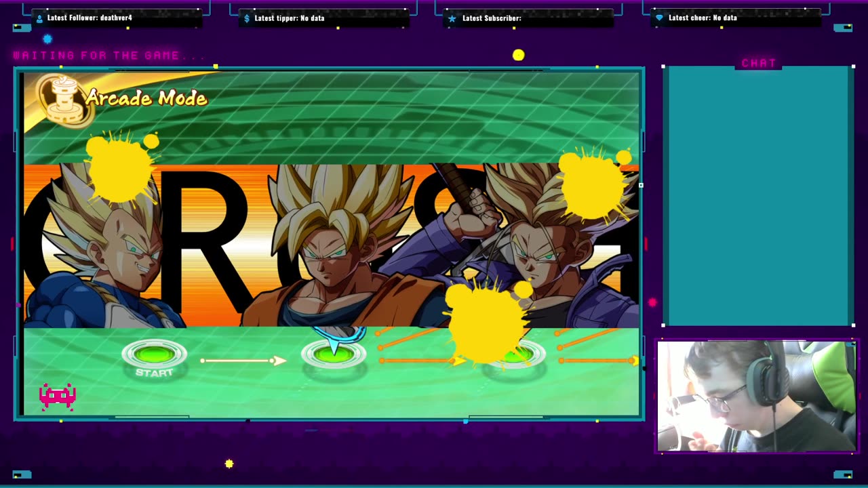Image resolution: width=868 pixels, height=488 pixels.
Task: Click the Latest tipper dollar icon
Action: (x=247, y=18)
